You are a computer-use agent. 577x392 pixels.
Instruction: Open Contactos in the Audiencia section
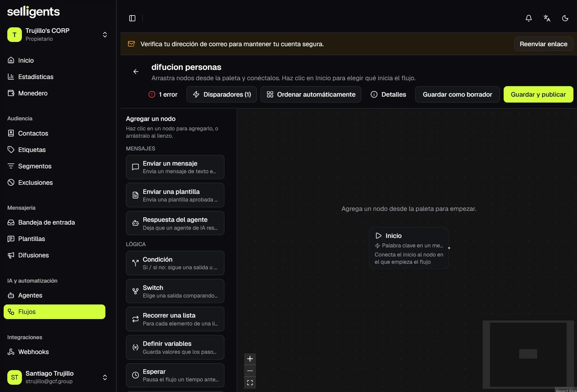[54, 133]
